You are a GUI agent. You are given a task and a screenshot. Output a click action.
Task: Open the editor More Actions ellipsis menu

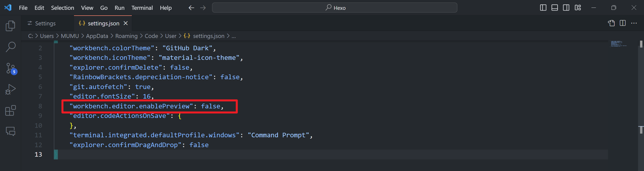click(634, 23)
